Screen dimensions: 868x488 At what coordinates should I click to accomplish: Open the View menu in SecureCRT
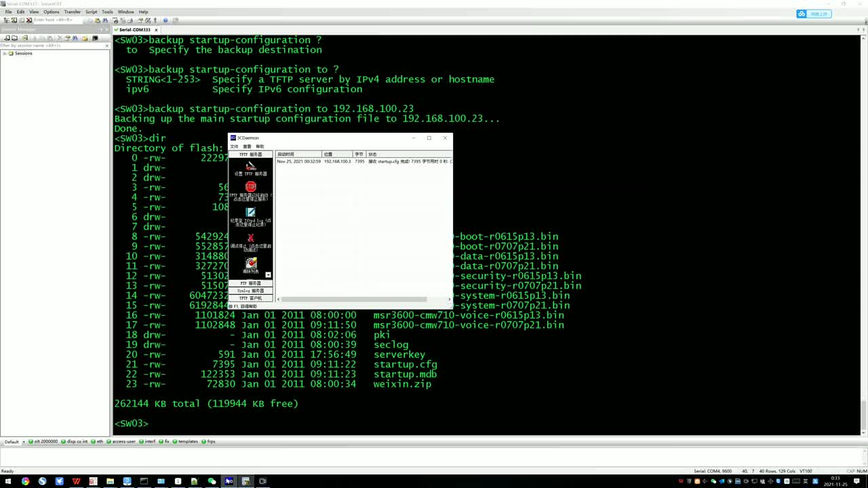click(x=34, y=12)
